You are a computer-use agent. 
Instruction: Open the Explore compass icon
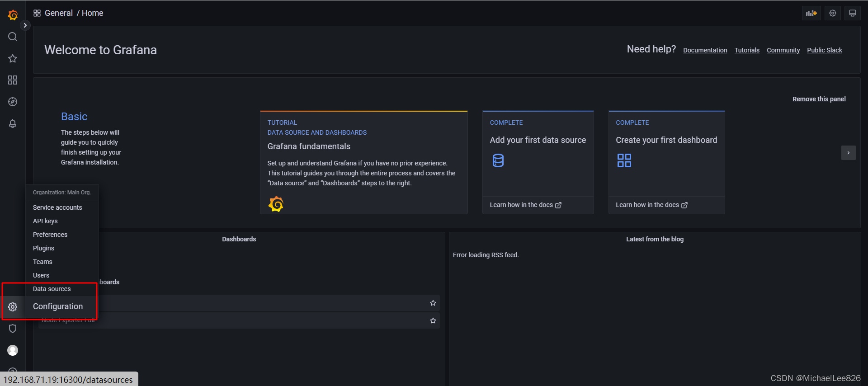pyautogui.click(x=13, y=102)
